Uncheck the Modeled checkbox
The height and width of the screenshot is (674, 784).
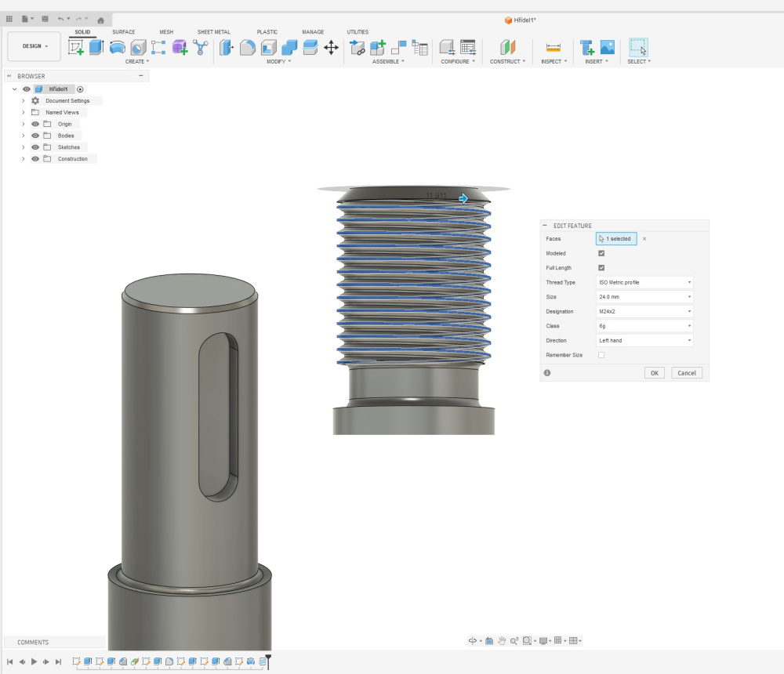point(601,253)
